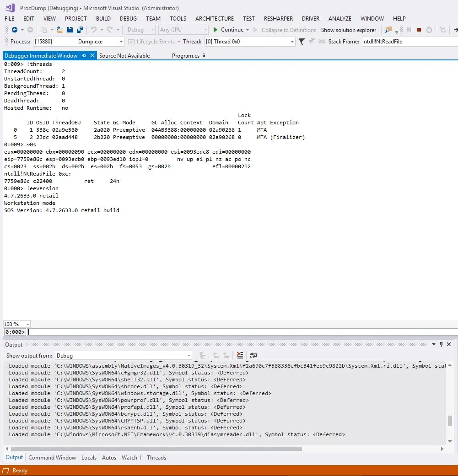Switch to the Source Not Available tab
The image size is (458, 476).
tap(124, 55)
